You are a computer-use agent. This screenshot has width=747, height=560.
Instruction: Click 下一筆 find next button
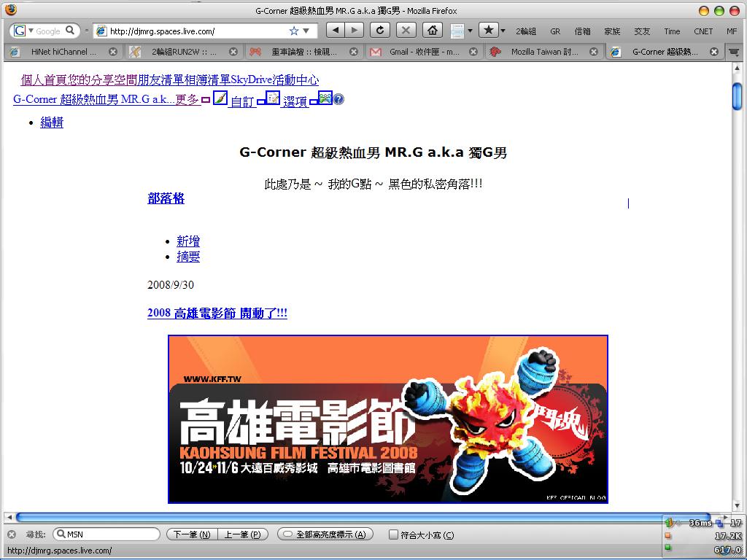click(x=192, y=534)
